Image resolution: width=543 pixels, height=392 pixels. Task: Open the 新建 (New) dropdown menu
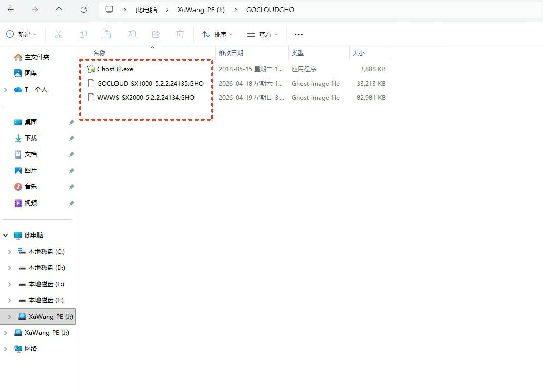pos(22,34)
